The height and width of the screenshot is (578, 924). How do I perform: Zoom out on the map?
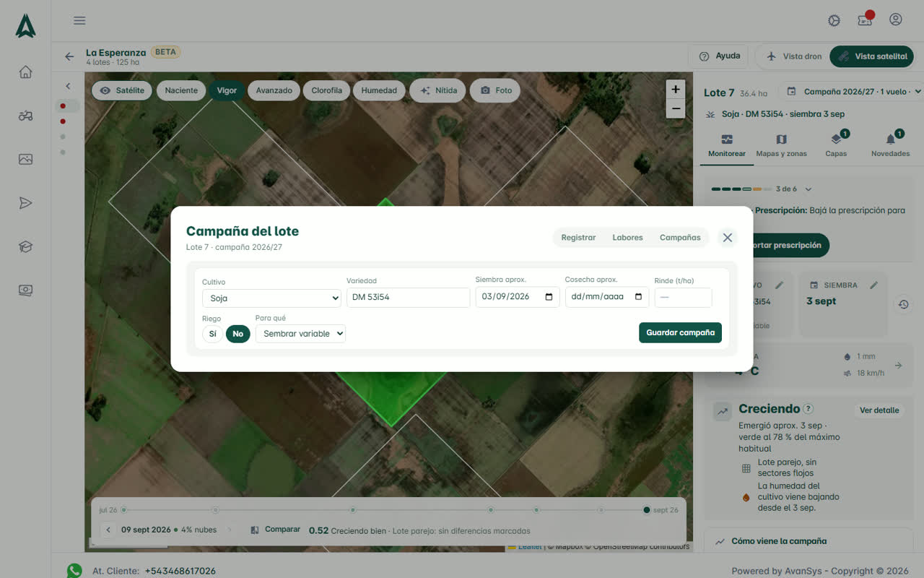point(675,109)
